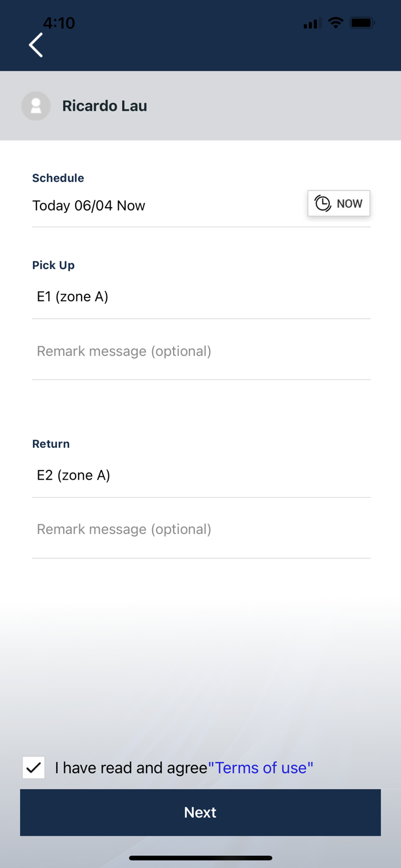Tap the user avatar icon

[36, 106]
